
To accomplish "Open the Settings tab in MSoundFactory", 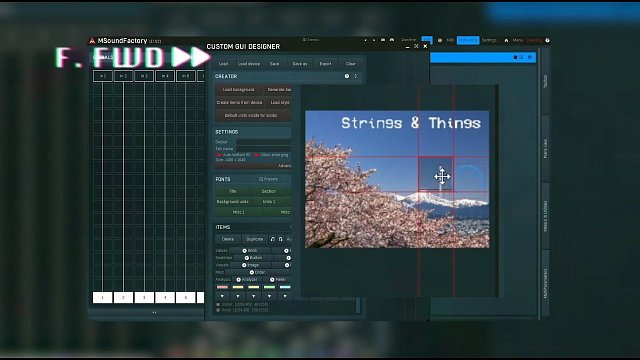I will [489, 40].
